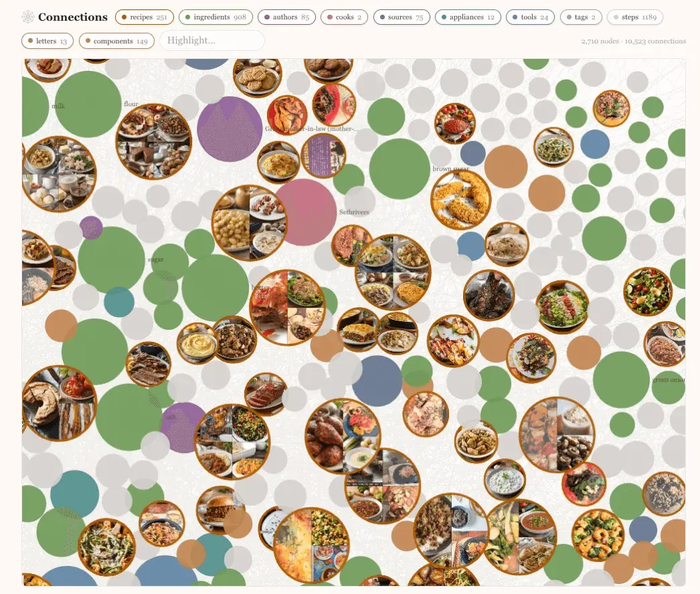Image resolution: width=700 pixels, height=594 pixels.
Task: Open the scrambled eggs plate recipe node
Action: (x=280, y=163)
